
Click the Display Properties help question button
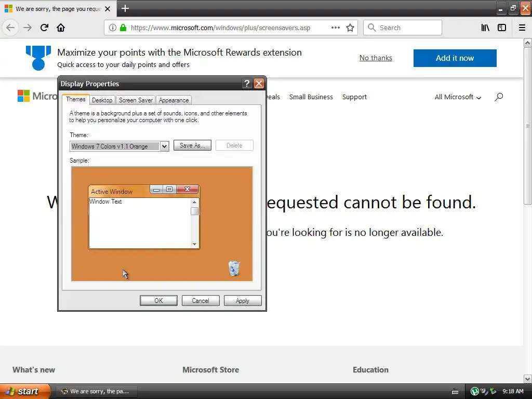(247, 84)
